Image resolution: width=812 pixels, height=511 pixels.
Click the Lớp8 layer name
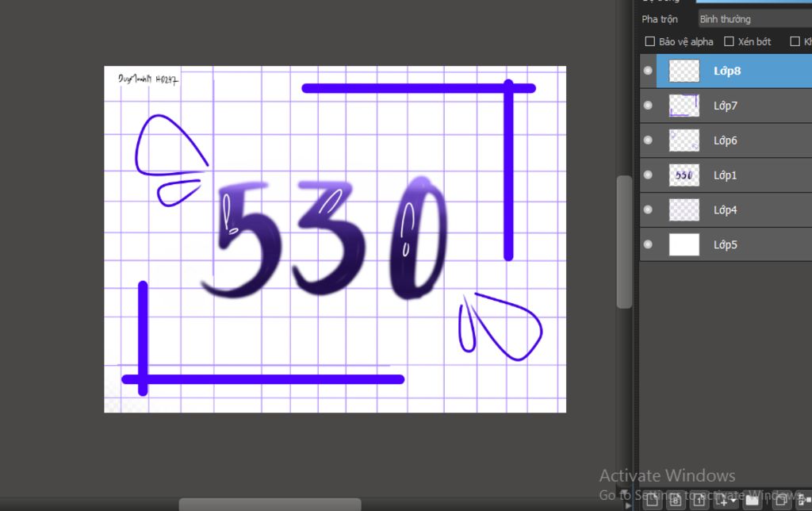coord(727,71)
